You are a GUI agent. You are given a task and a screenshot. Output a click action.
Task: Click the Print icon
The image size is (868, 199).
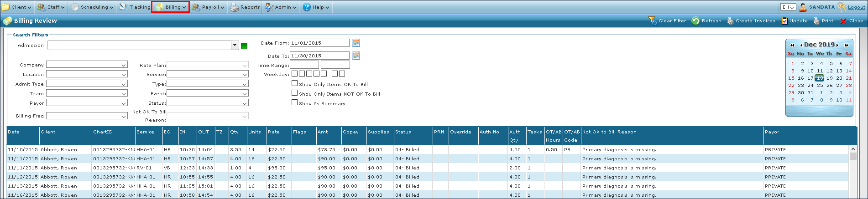click(x=816, y=21)
